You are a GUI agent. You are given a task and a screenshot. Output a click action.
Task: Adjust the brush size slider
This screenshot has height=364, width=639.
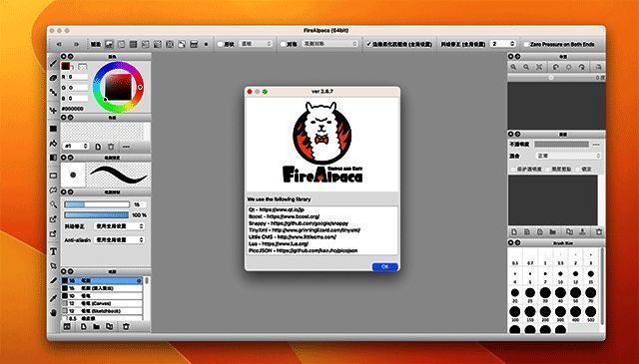coord(97,204)
